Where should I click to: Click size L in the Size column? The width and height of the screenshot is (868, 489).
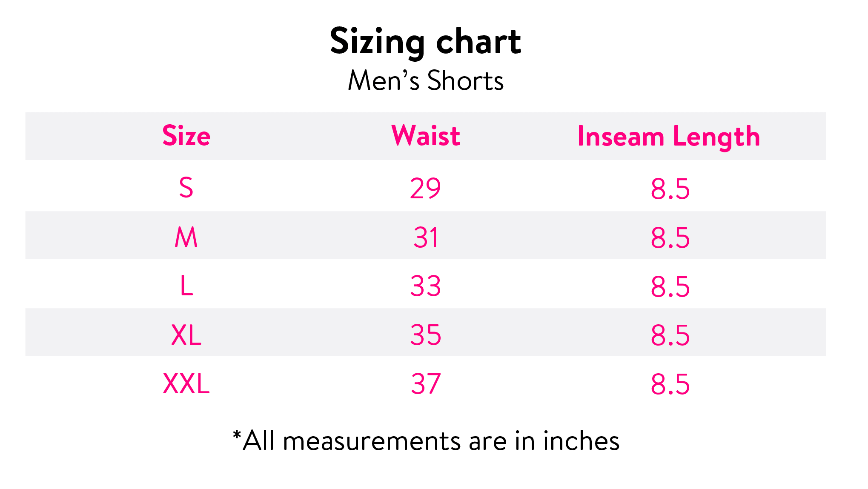186,286
